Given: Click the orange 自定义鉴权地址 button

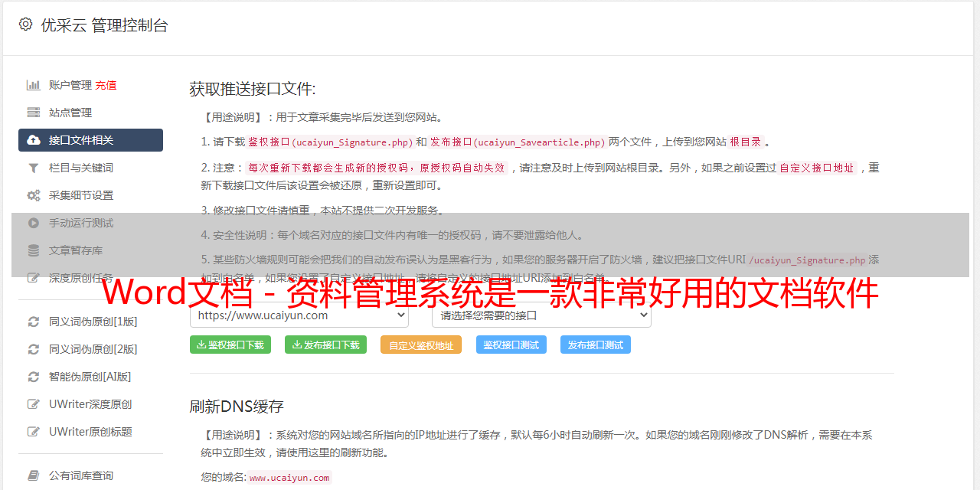Looking at the screenshot, I should pyautogui.click(x=421, y=345).
